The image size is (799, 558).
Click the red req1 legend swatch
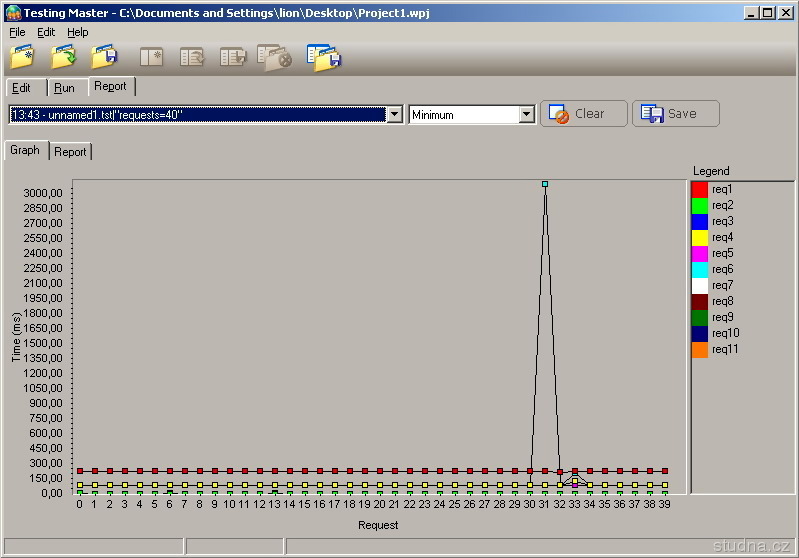[x=700, y=189]
